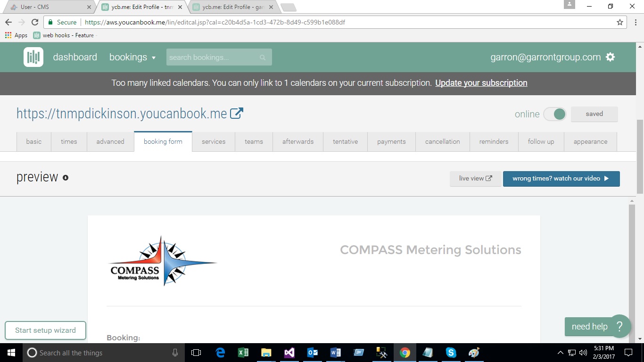Viewport: 644px width, 362px height.
Task: Click the bookmark star icon in address bar
Action: [x=620, y=22]
